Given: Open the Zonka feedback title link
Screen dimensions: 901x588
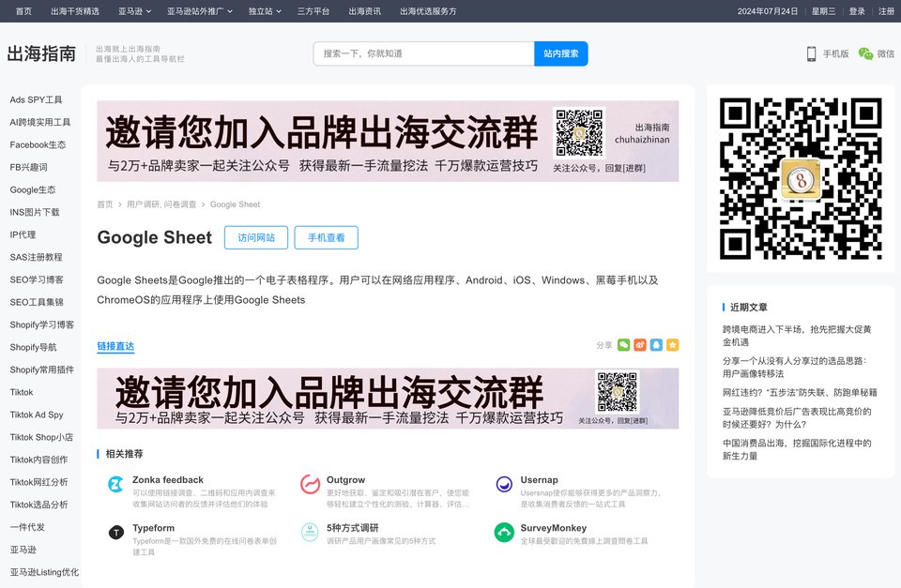Looking at the screenshot, I should tap(168, 479).
